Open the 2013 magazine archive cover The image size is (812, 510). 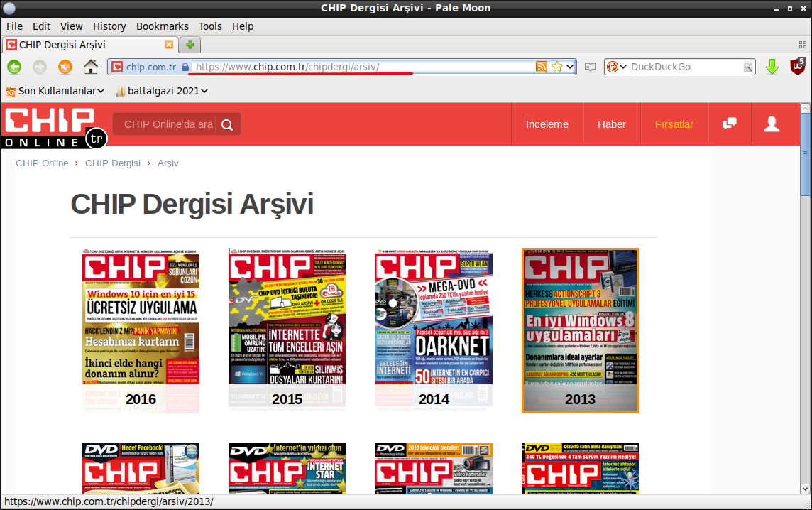pyautogui.click(x=580, y=330)
